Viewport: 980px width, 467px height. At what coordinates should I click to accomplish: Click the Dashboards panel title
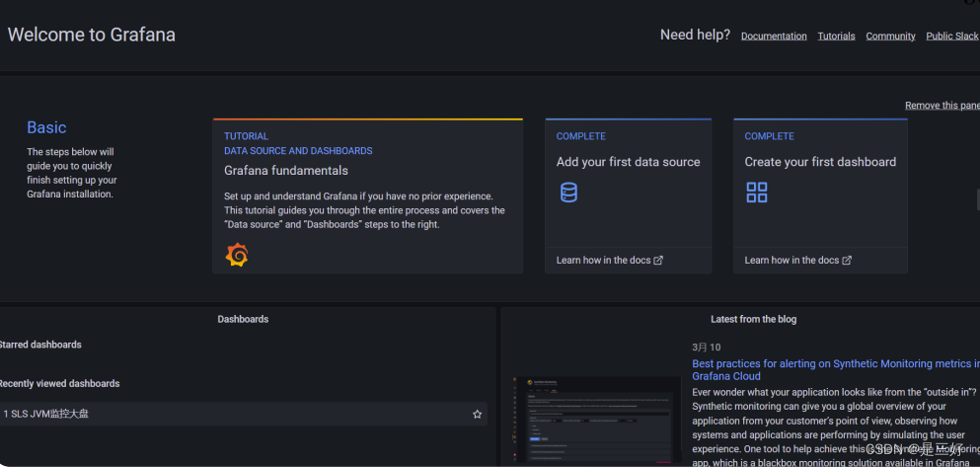pyautogui.click(x=243, y=319)
